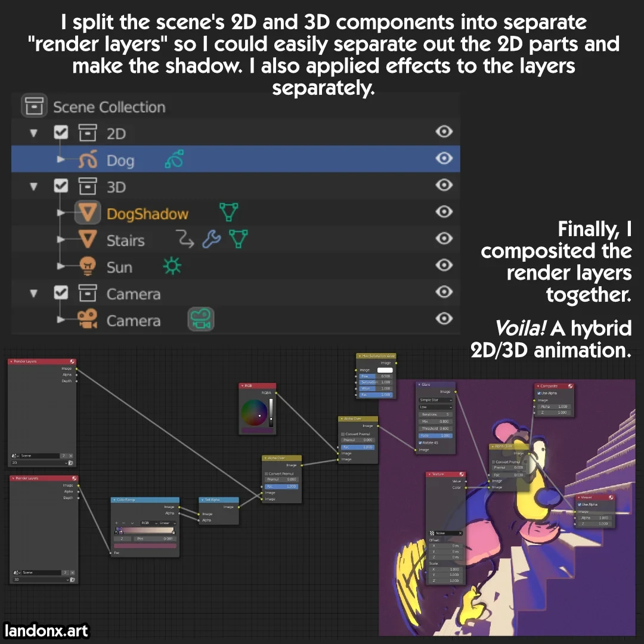
Task: Click the Sun light data icon
Action: click(x=172, y=266)
